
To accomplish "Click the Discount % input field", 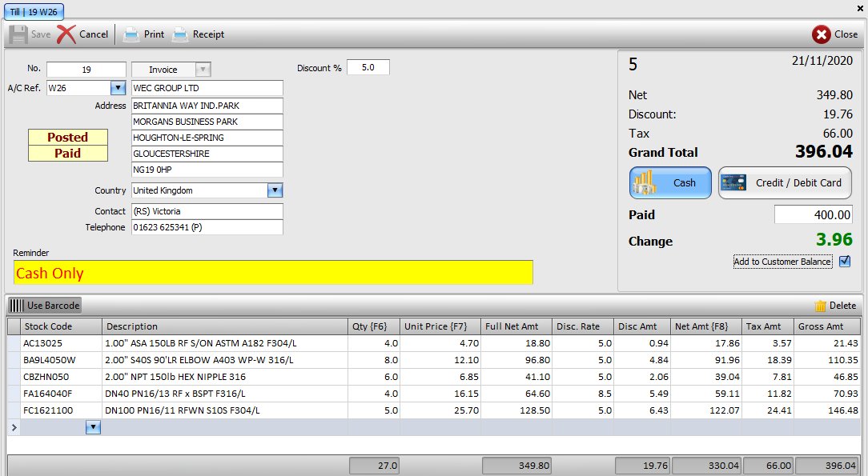I will [x=368, y=68].
